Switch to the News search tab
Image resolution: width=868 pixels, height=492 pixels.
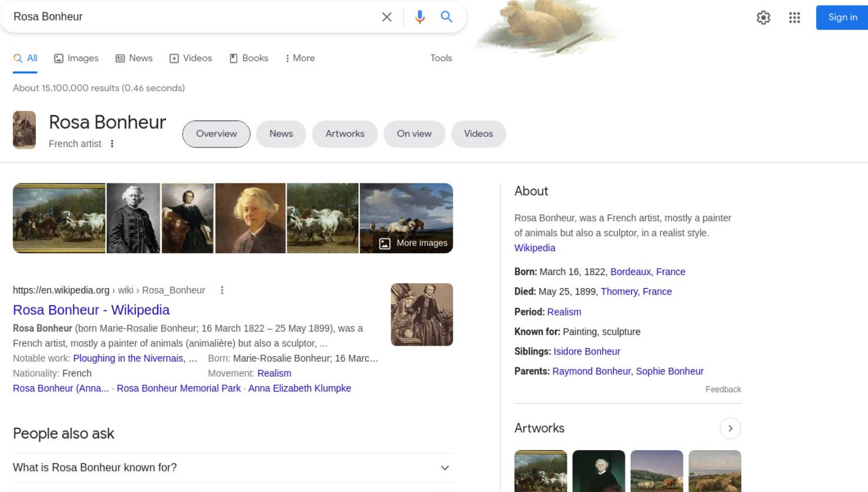[x=134, y=58]
